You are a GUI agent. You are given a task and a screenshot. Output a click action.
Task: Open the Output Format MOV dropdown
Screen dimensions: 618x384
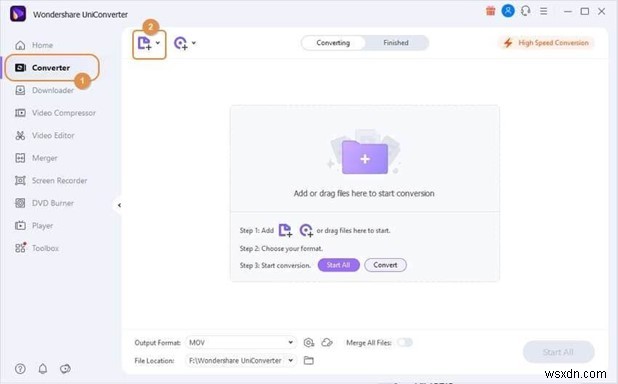[x=241, y=343]
